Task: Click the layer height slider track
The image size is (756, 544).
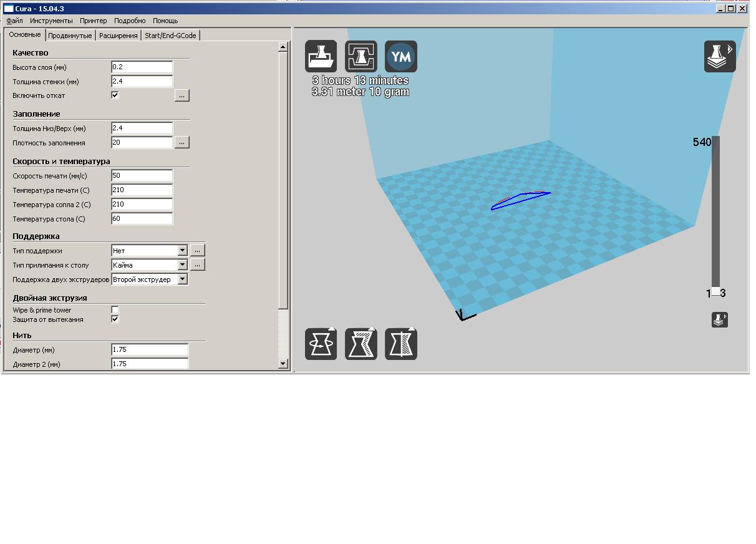Action: [x=715, y=212]
